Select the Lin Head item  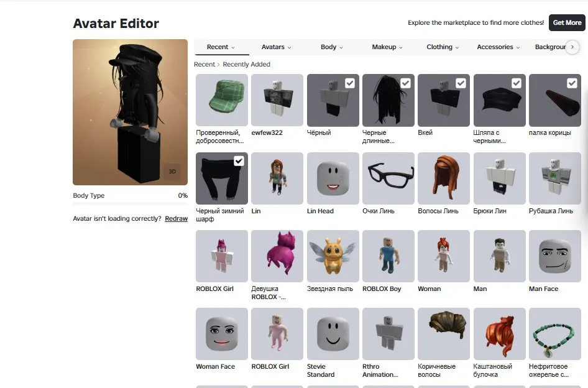pos(333,178)
